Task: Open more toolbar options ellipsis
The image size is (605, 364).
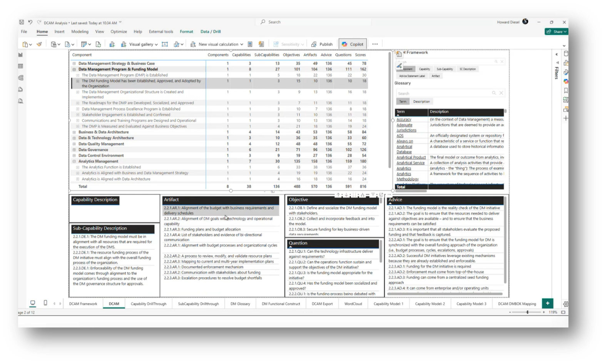Action: click(x=375, y=44)
